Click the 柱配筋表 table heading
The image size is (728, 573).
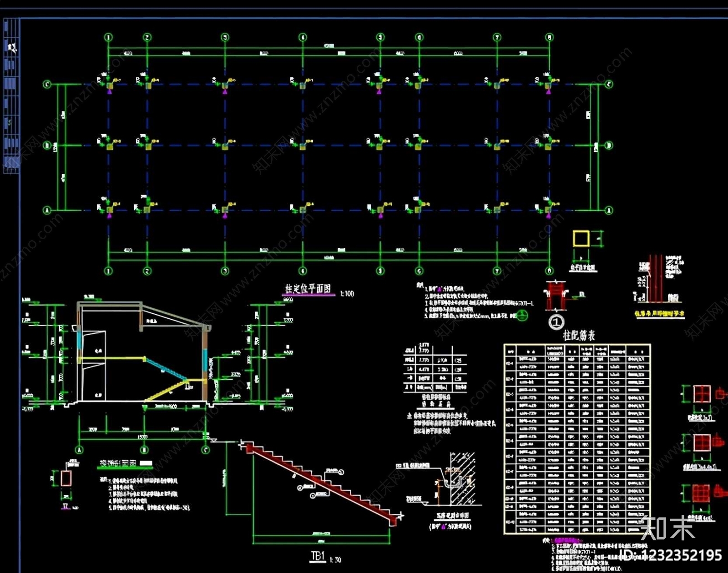[x=579, y=336]
